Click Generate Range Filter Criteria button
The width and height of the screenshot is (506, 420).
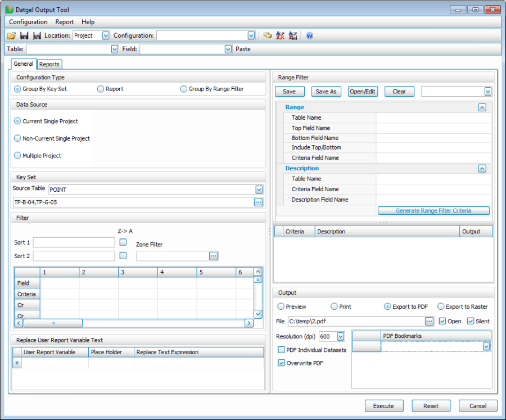point(433,211)
